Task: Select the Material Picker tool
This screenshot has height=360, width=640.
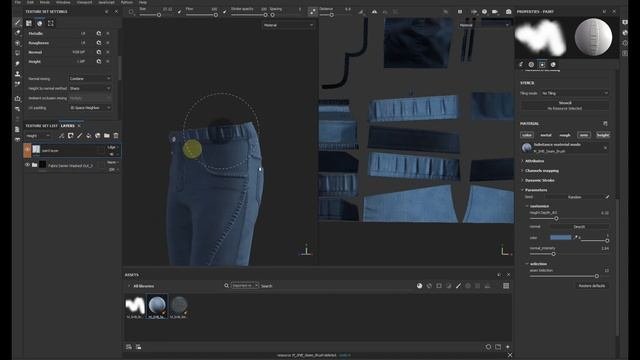Action: [18, 84]
